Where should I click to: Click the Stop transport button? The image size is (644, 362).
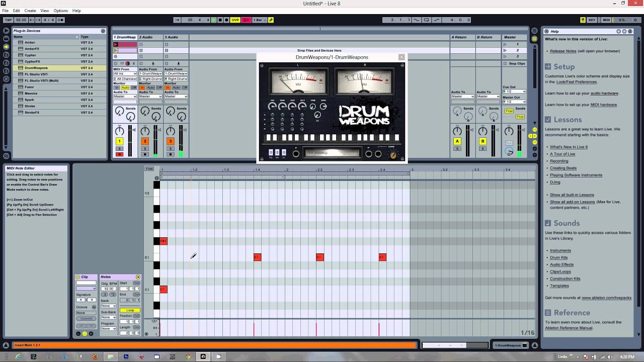tap(220, 20)
